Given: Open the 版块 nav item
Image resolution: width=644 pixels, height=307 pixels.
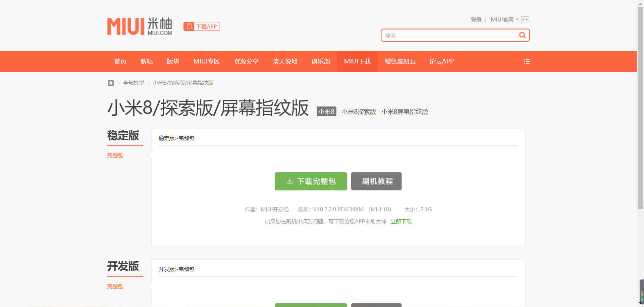Looking at the screenshot, I should coord(173,61).
